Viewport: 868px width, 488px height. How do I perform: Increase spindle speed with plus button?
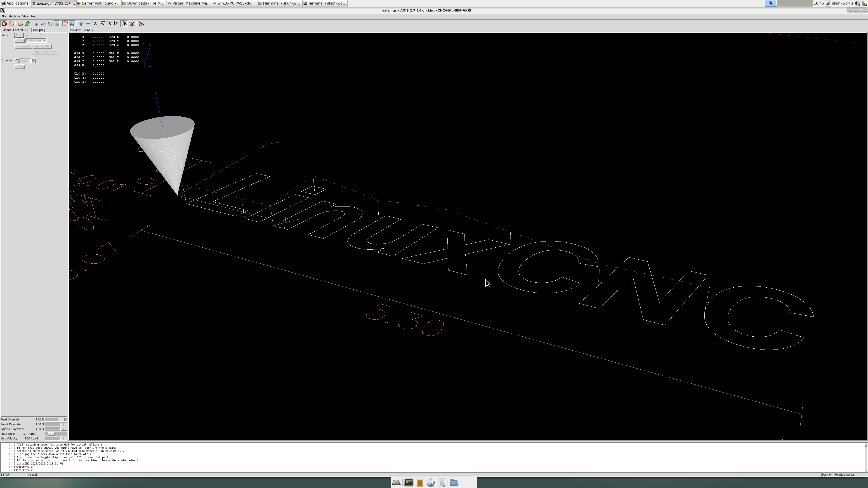click(x=22, y=67)
